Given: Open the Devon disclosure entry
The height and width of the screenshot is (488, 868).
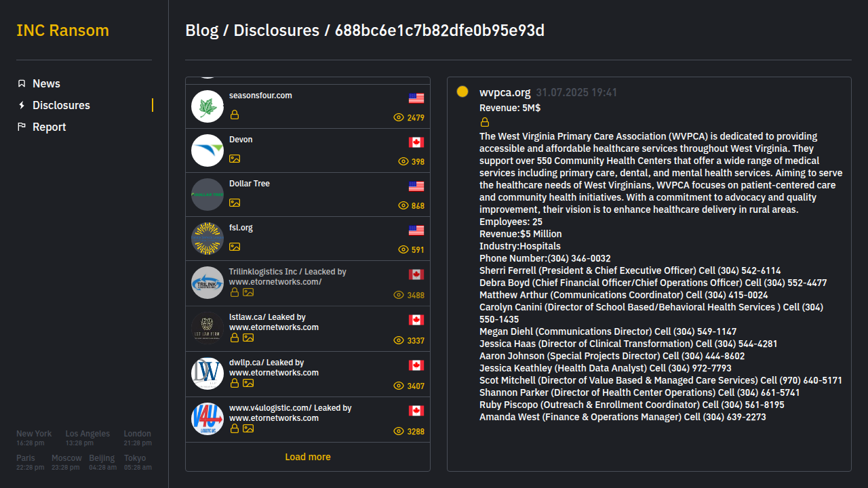Looking at the screenshot, I should pos(308,150).
